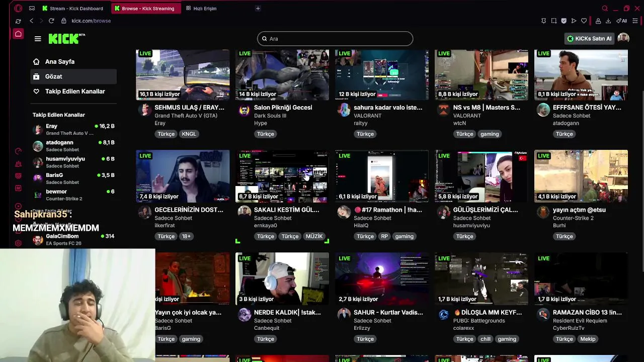Open the GX Corner gamepad icon
The height and width of the screenshot is (362, 644).
tap(32, 8)
